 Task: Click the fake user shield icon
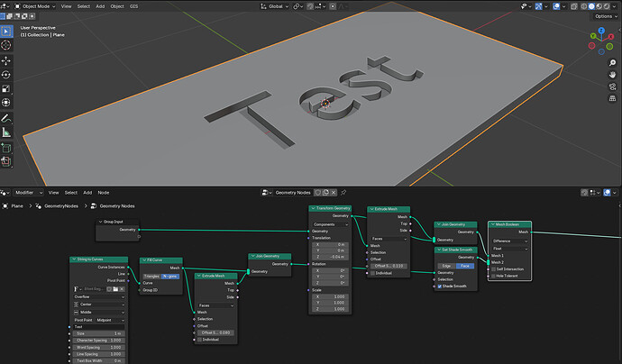pos(317,192)
